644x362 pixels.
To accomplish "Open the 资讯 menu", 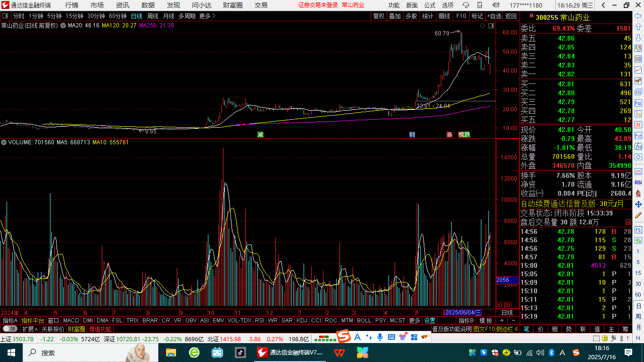I will pos(123,5).
